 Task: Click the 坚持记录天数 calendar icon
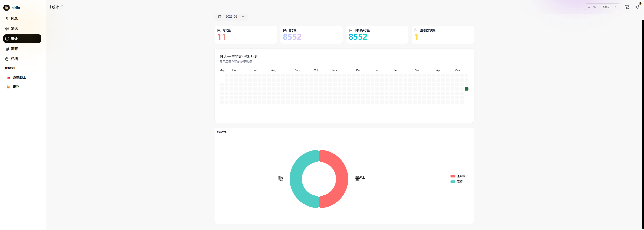coord(416,30)
